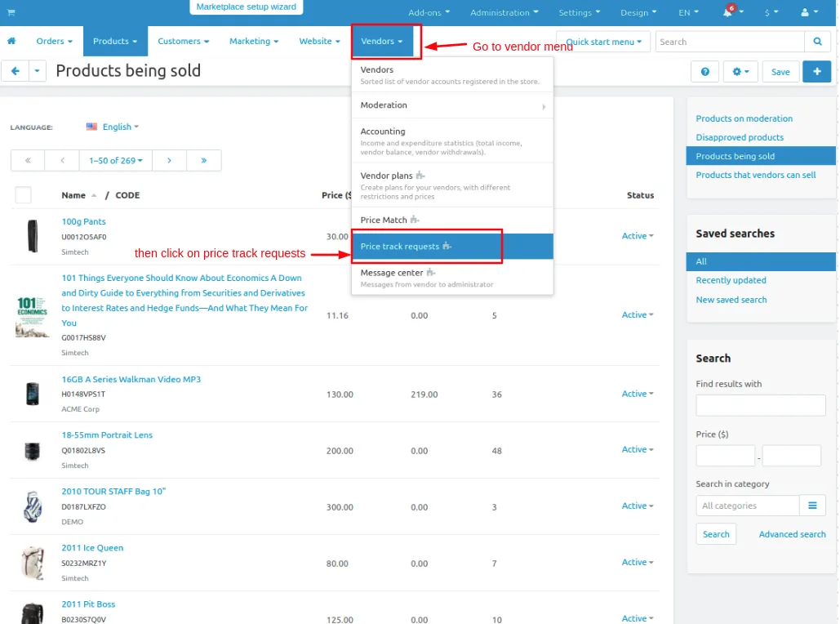Open the Customers menu

tap(183, 41)
